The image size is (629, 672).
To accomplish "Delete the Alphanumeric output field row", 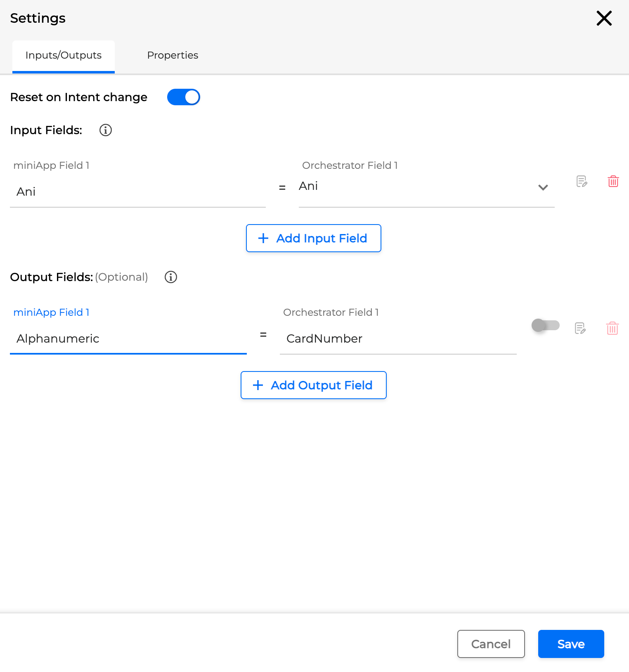I will coord(612,328).
